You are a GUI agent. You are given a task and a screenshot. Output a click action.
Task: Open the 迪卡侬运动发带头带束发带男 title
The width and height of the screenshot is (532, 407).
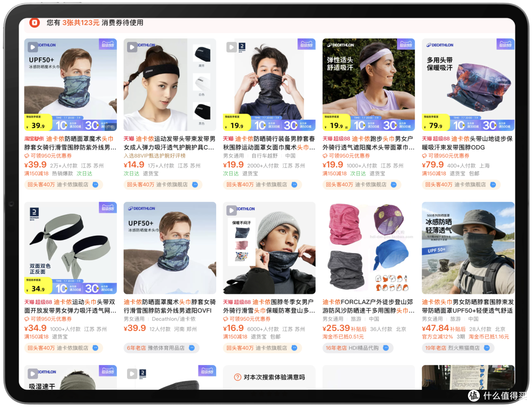point(169,143)
